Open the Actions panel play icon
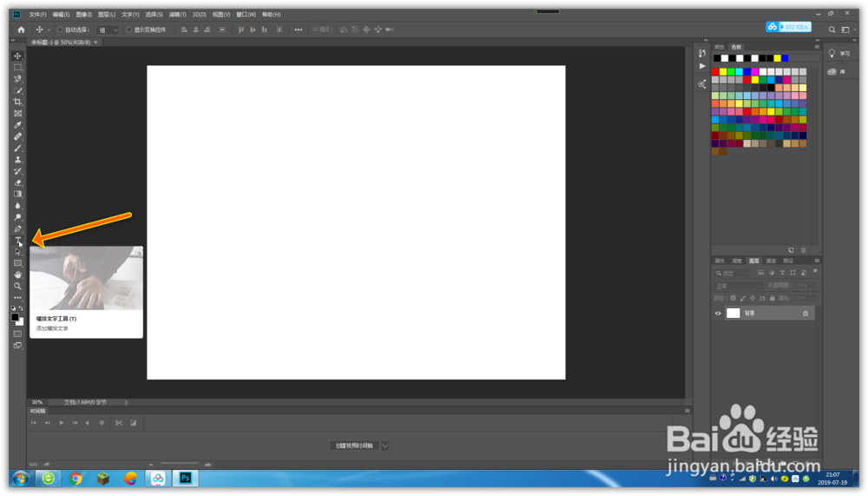Image resolution: width=868 pixels, height=496 pixels. click(x=702, y=66)
